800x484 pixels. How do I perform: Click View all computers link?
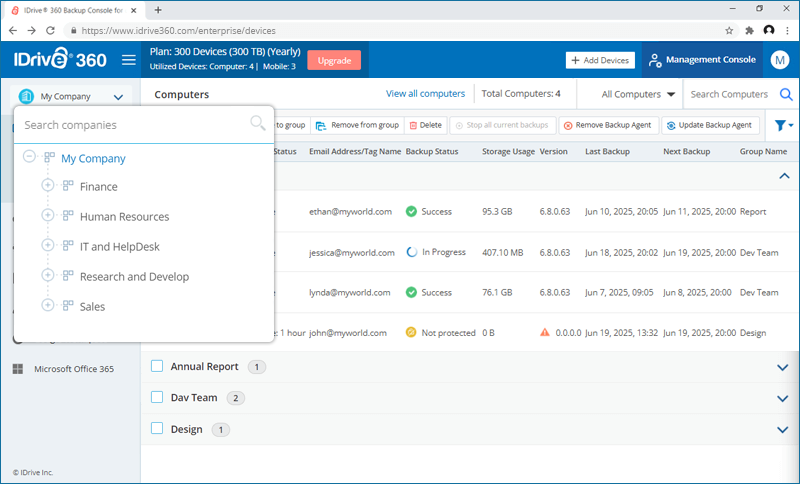click(x=426, y=94)
